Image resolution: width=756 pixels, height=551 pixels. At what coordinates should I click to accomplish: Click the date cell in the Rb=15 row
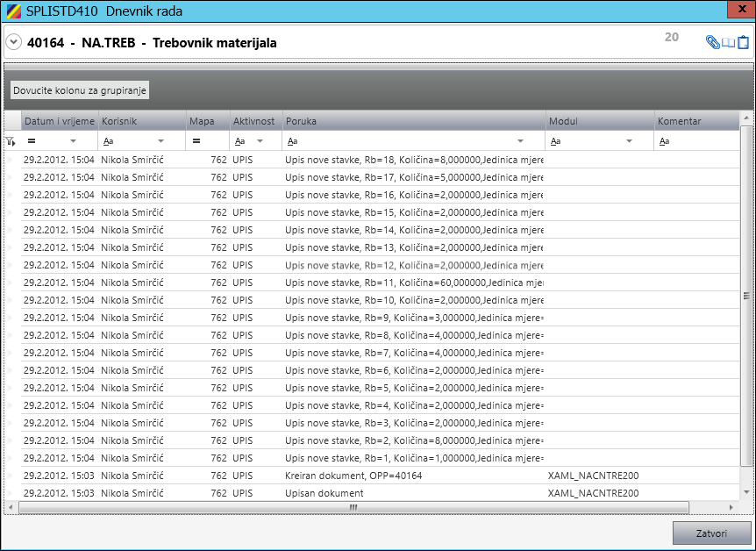(59, 212)
